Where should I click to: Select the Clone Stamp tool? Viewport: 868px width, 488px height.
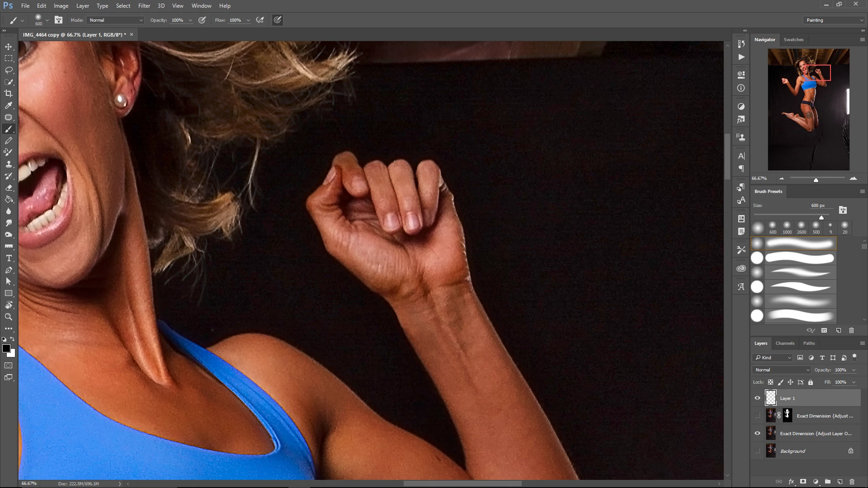pyautogui.click(x=9, y=164)
